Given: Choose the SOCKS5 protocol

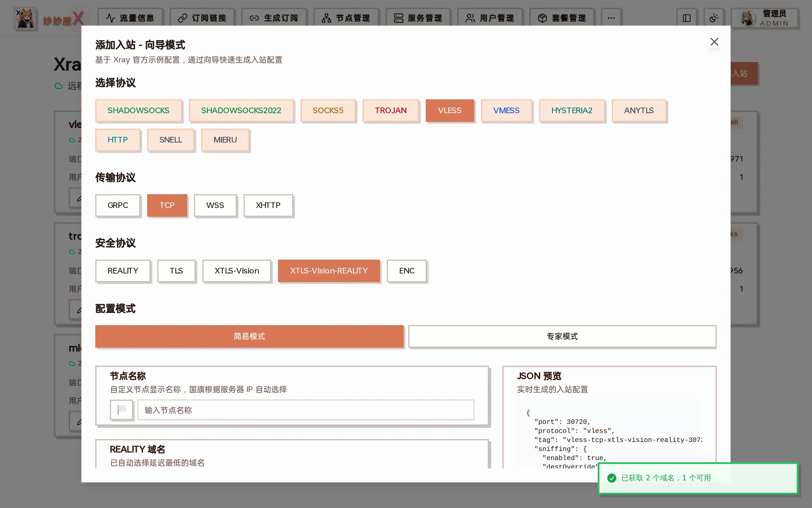Looking at the screenshot, I should [328, 111].
